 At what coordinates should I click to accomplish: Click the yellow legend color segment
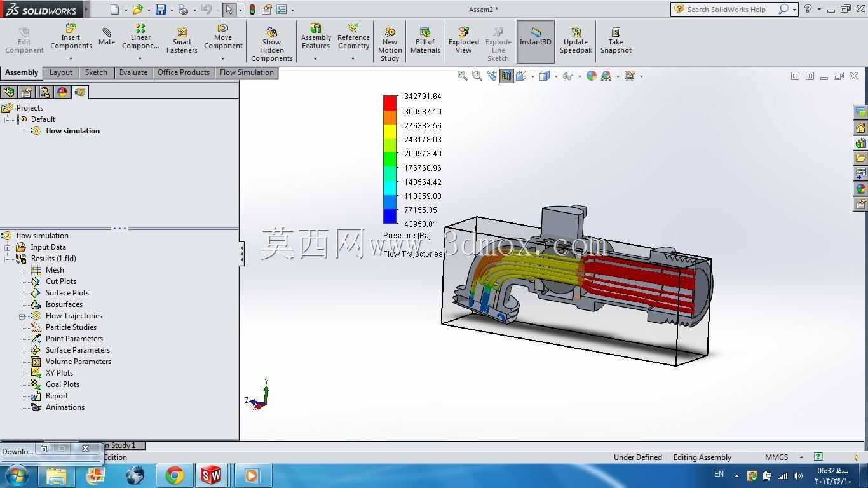390,131
